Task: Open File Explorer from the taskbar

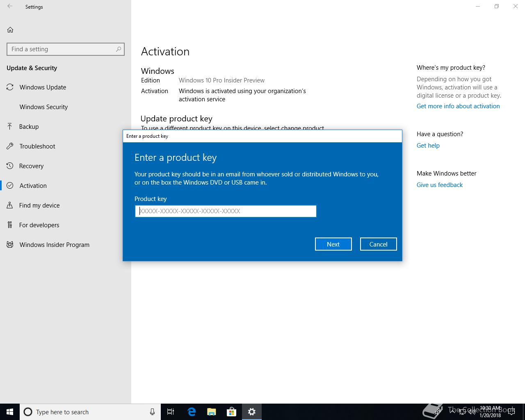Action: 212,412
